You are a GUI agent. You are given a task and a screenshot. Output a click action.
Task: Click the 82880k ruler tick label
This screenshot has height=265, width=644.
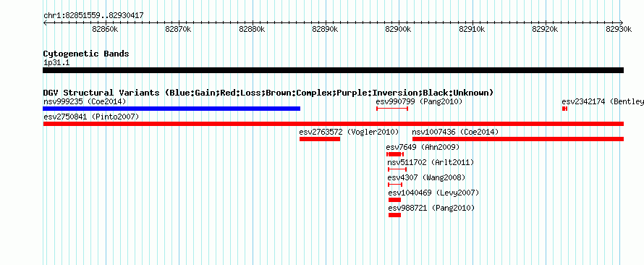point(252,30)
